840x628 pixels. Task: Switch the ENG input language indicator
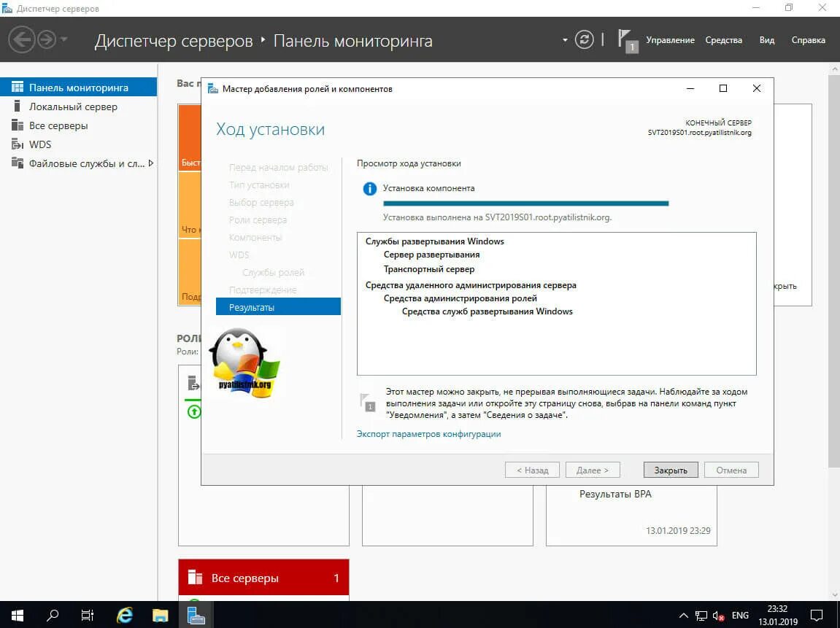(740, 616)
